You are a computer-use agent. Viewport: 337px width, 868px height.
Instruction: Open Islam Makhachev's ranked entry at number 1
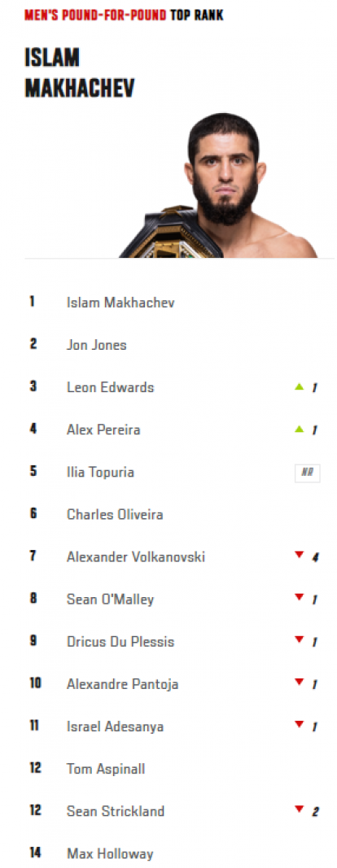(120, 303)
